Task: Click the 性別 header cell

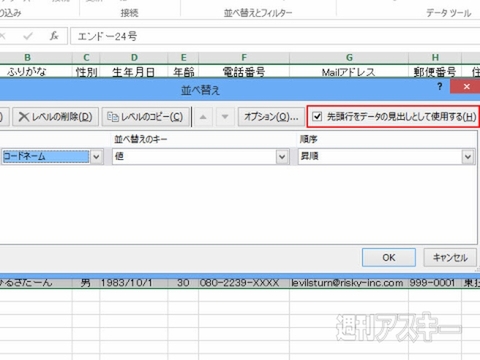Action: [x=86, y=71]
